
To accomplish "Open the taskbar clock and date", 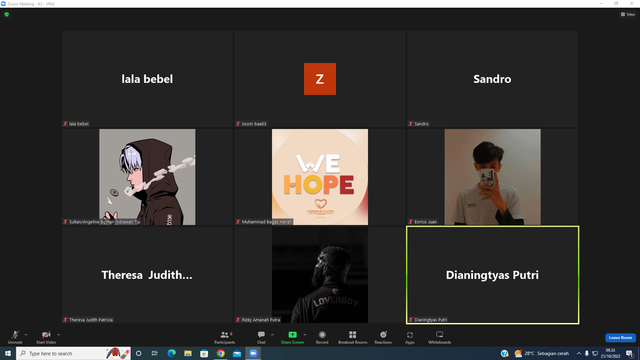I will 610,353.
